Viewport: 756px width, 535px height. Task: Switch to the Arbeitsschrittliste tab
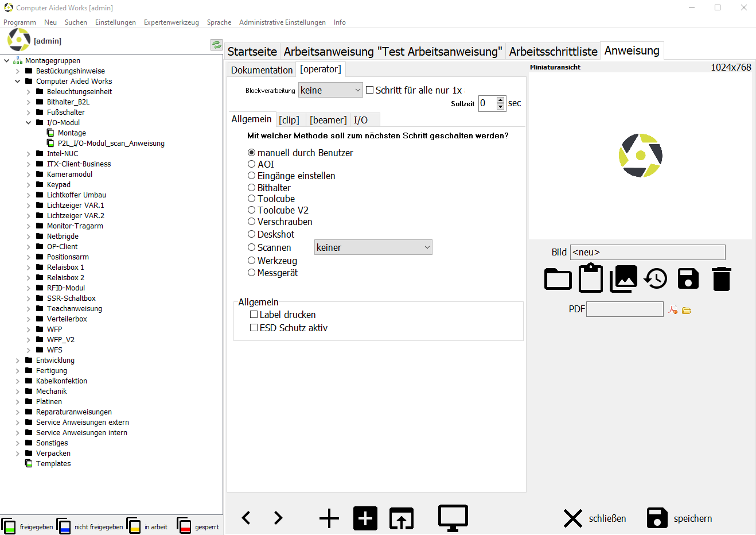[x=552, y=51]
